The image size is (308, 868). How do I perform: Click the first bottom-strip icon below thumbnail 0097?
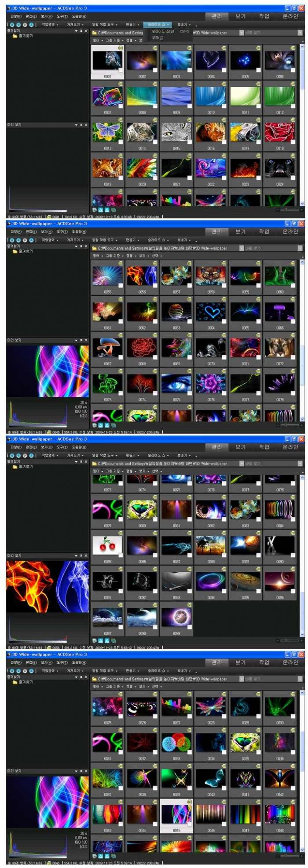95,640
